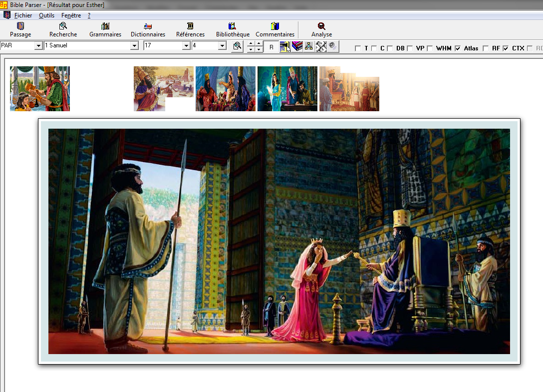Click the Bible Parser title bar icon
The width and height of the screenshot is (543, 392).
click(3, 4)
